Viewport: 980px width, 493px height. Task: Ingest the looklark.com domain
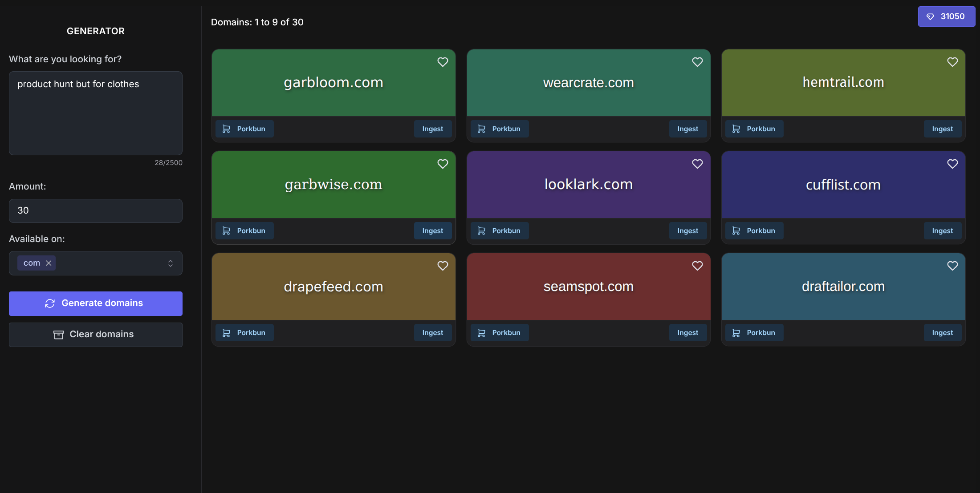coord(687,230)
